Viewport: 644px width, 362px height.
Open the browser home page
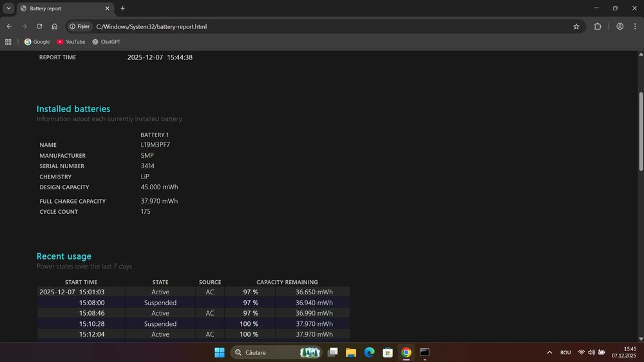click(55, 26)
